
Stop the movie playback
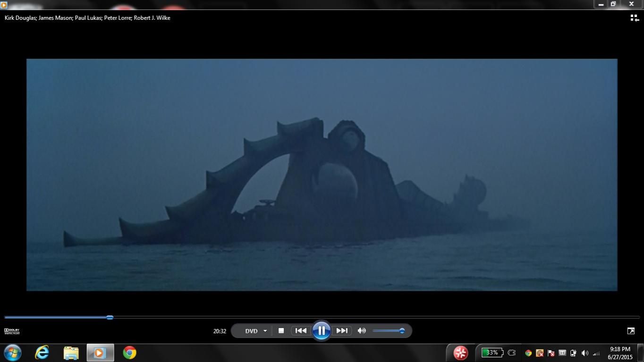[281, 331]
